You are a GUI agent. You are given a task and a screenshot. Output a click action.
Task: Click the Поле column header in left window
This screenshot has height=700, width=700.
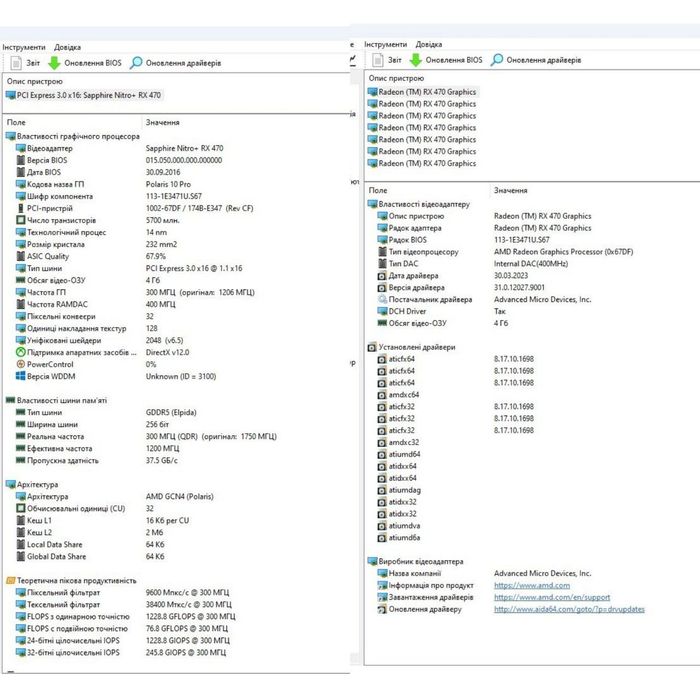[x=16, y=122]
